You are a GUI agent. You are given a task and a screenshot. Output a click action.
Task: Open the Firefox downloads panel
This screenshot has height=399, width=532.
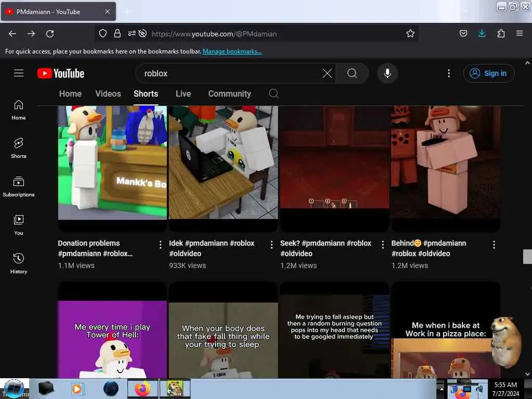point(482,33)
